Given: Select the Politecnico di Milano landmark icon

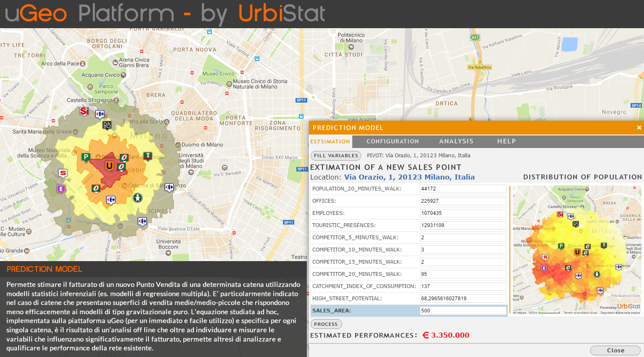Looking at the screenshot, I should [351, 47].
